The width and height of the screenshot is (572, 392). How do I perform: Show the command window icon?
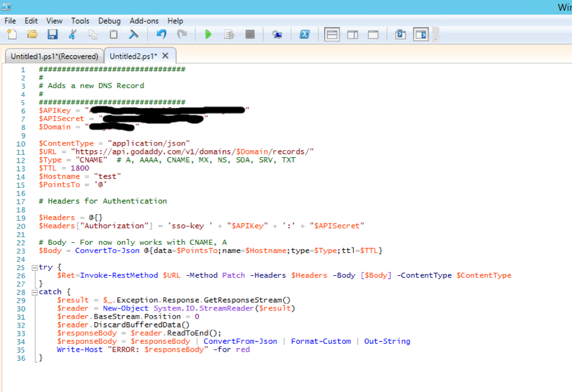[x=400, y=35]
